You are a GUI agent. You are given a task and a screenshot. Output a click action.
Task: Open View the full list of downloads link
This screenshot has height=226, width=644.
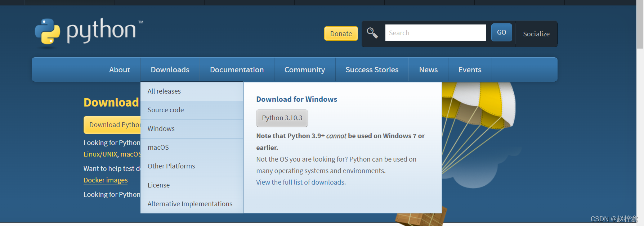coord(301,182)
